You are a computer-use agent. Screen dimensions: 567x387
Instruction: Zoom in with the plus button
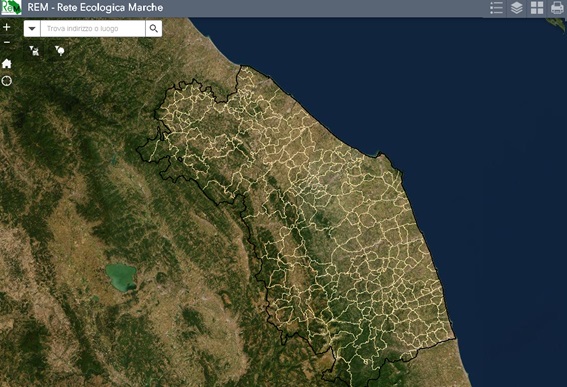point(7,27)
